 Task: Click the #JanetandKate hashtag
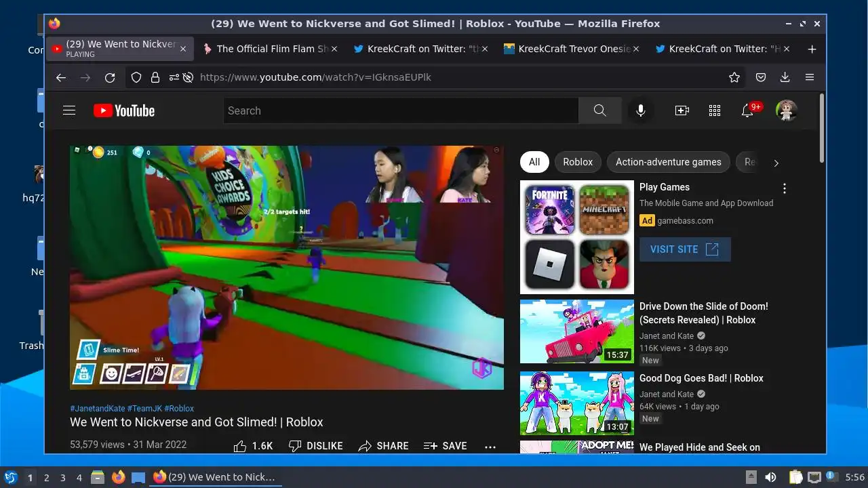(98, 409)
